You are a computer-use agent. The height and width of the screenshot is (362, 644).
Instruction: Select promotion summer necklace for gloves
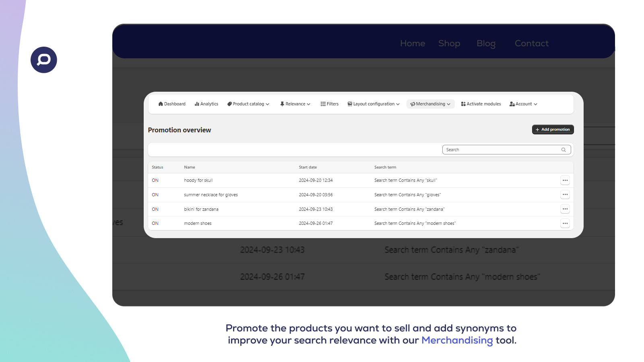[211, 195]
